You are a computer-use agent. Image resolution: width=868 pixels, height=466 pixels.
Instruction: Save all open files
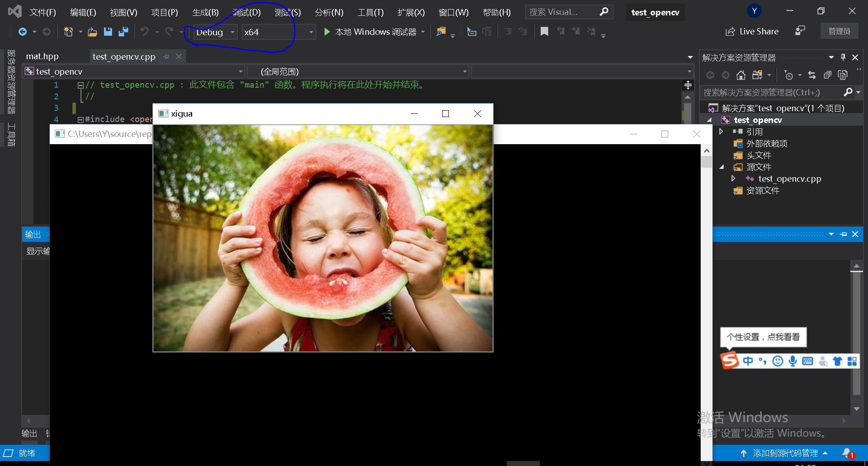(123, 32)
